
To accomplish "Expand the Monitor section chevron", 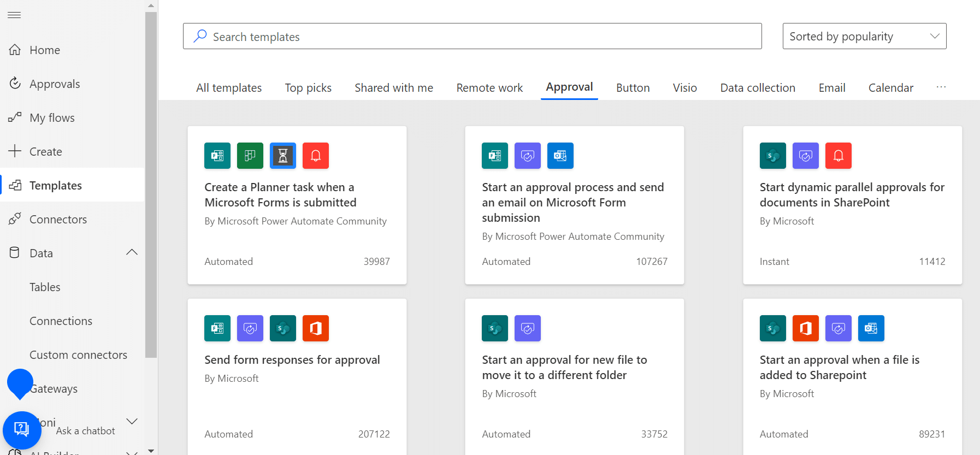I will point(132,421).
